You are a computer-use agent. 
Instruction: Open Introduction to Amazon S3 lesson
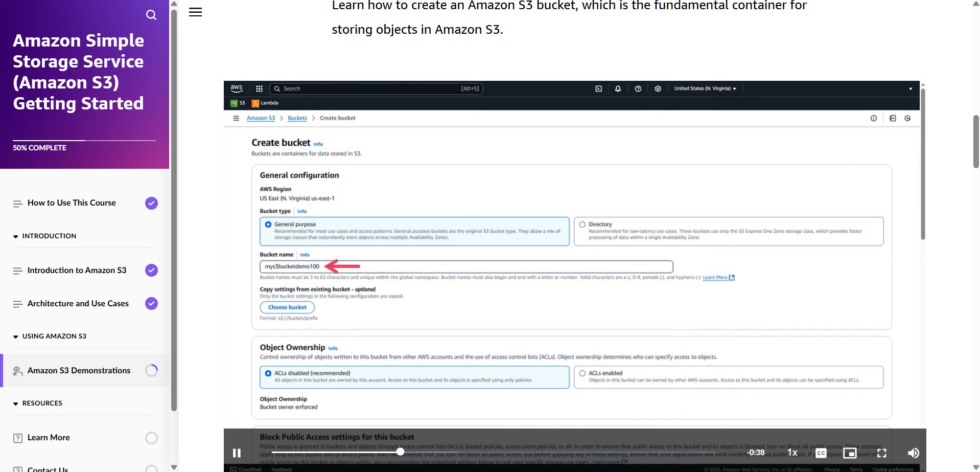coord(77,271)
